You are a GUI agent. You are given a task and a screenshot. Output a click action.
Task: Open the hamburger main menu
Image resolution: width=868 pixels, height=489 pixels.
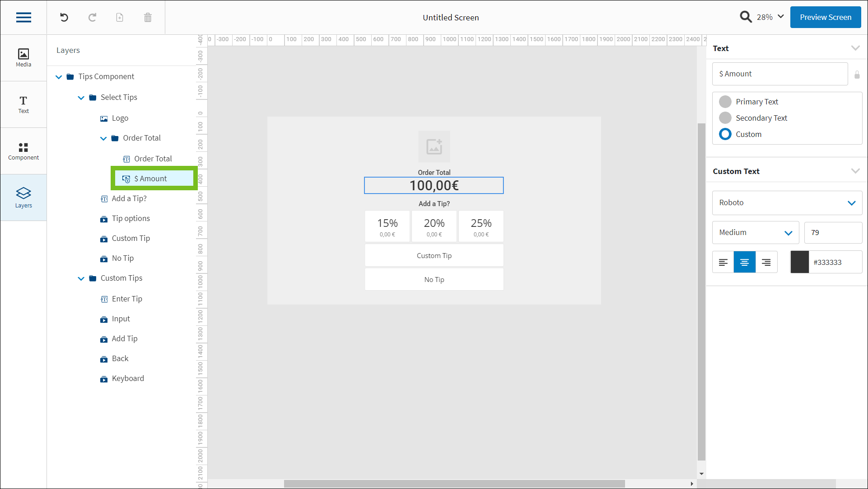point(23,18)
